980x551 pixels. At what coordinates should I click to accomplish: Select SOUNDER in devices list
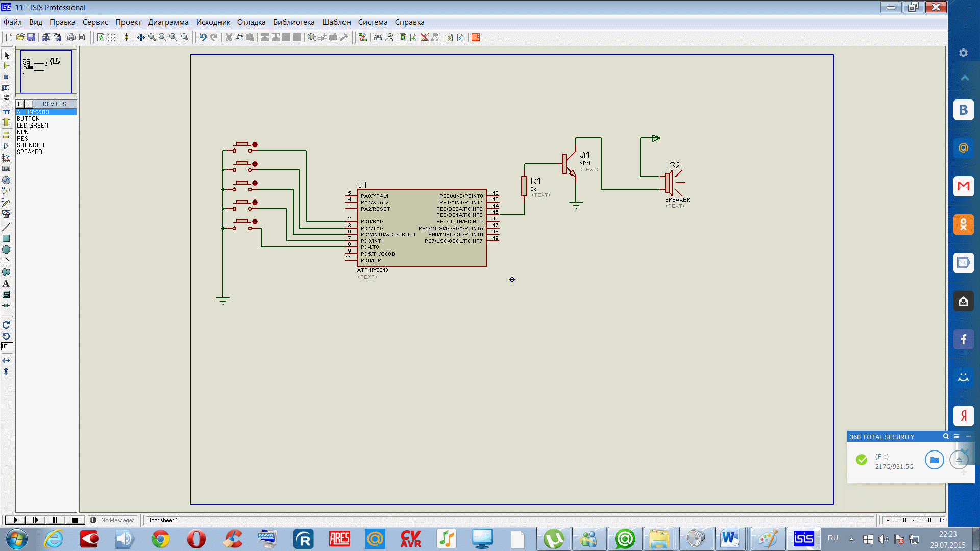pyautogui.click(x=46, y=145)
